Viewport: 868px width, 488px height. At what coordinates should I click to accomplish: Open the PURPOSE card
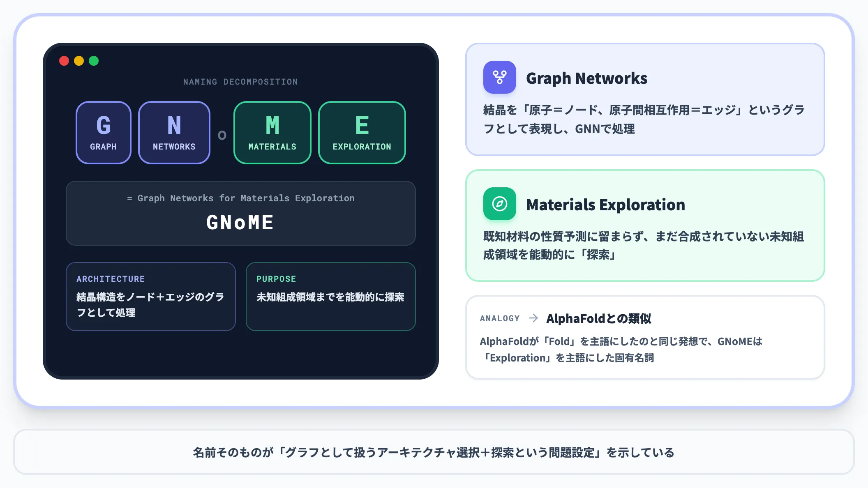(x=331, y=297)
